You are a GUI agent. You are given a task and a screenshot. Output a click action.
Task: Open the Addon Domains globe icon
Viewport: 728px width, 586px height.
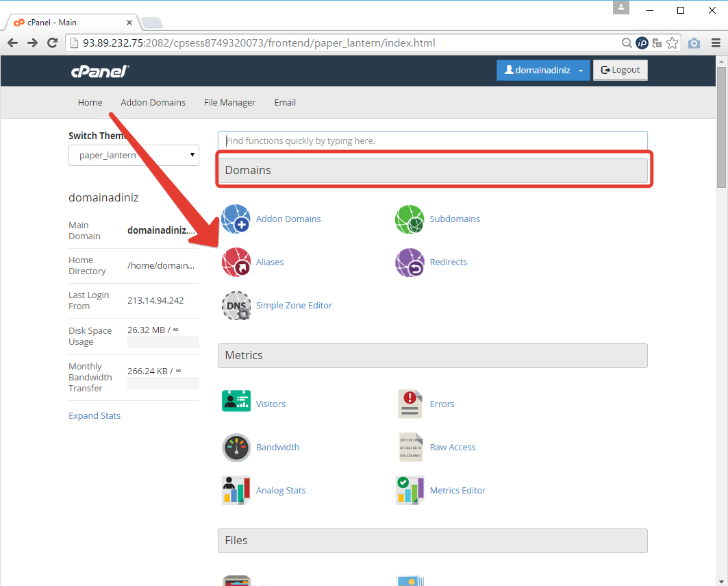point(236,219)
